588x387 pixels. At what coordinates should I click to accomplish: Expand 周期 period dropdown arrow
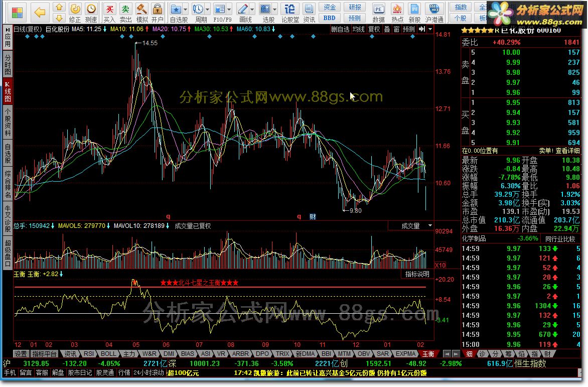pos(207,10)
